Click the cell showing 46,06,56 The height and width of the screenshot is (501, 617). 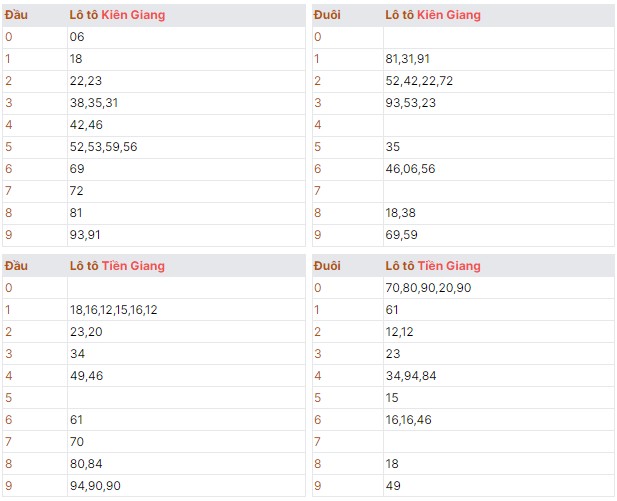[410, 169]
